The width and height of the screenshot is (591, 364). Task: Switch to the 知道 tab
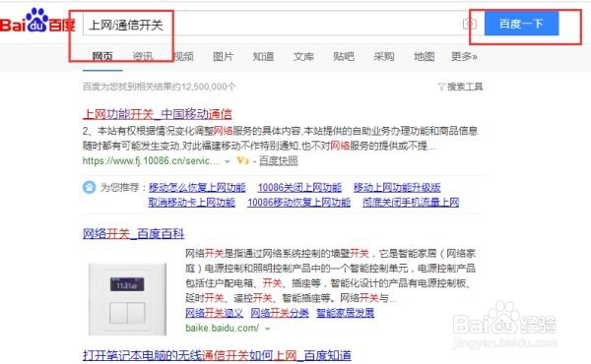(x=263, y=56)
